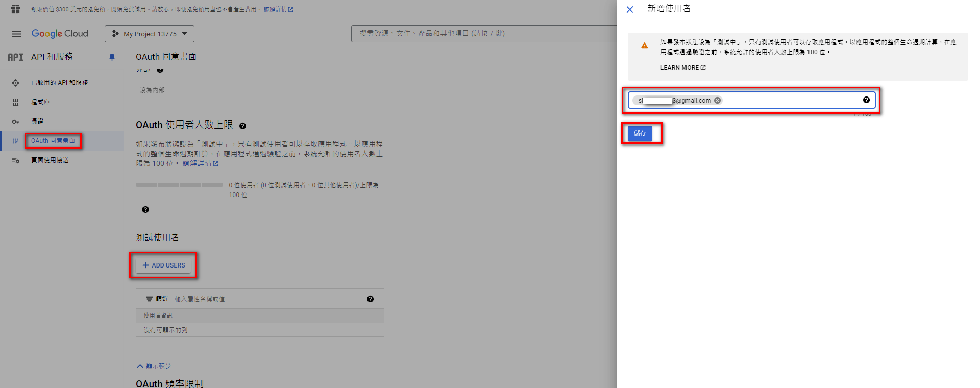The width and height of the screenshot is (980, 388).
Task: Click the ADD USERS button
Action: click(164, 265)
